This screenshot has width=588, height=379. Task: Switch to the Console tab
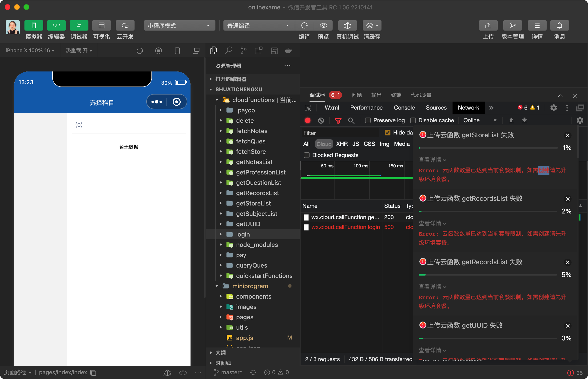tap(404, 108)
